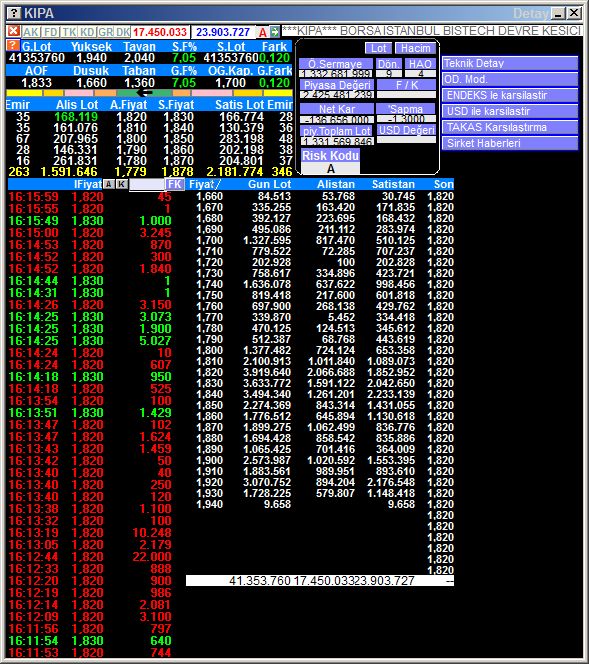The image size is (589, 664).
Task: Switch to the Hacim tab
Action: [415, 48]
